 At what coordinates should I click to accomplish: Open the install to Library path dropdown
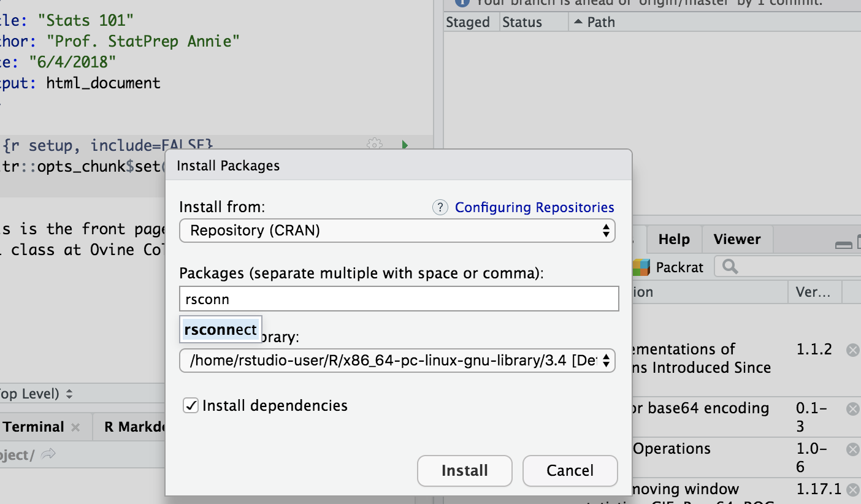tap(397, 361)
